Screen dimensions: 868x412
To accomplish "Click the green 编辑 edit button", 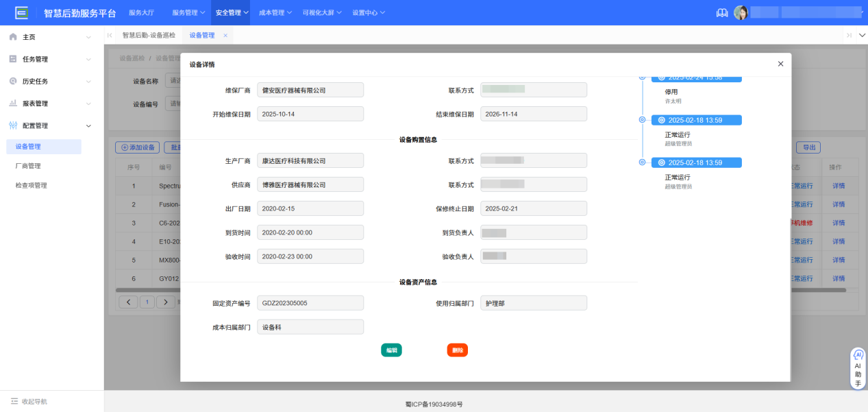I will coord(391,350).
